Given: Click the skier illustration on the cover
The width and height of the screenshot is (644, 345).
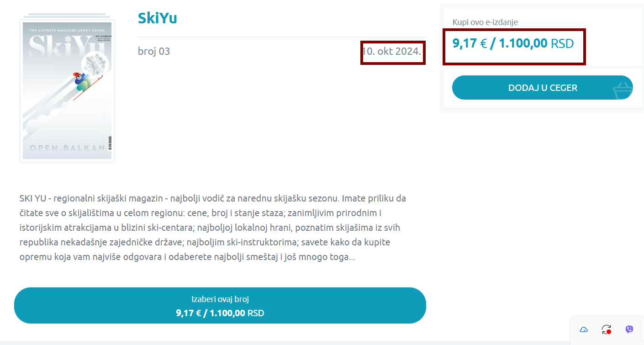Looking at the screenshot, I should [83, 82].
